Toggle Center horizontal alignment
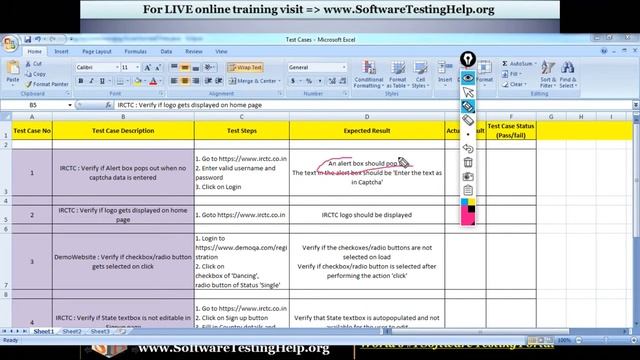 (185, 81)
